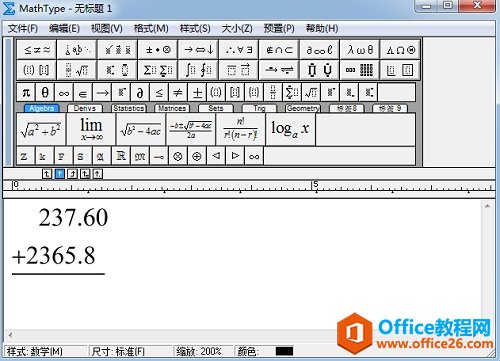The height and width of the screenshot is (361, 500).
Task: Select the right-justified tab stop
Action: pos(72,174)
